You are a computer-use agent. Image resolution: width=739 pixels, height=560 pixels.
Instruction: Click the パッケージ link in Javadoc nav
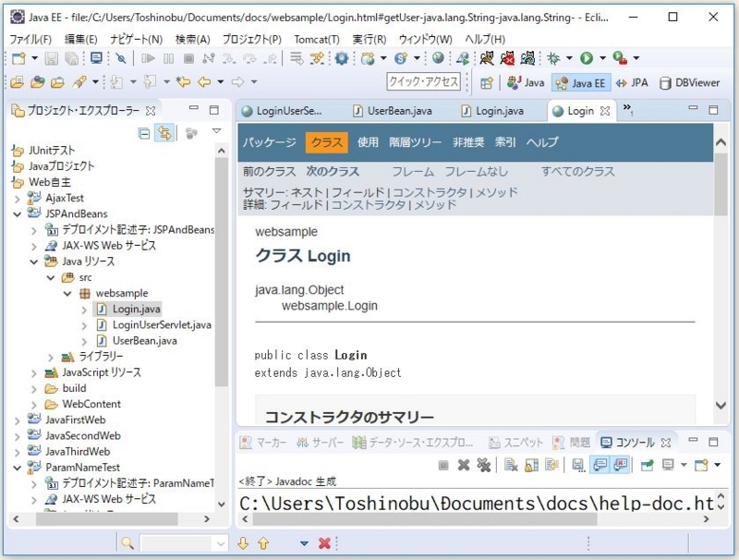(270, 142)
